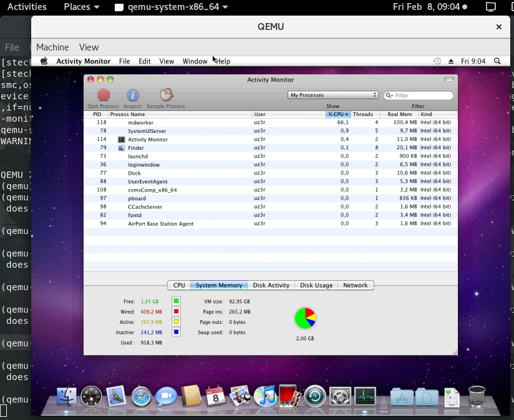Switch to the Disk Usage tab
This screenshot has width=514, height=420.
coord(316,285)
